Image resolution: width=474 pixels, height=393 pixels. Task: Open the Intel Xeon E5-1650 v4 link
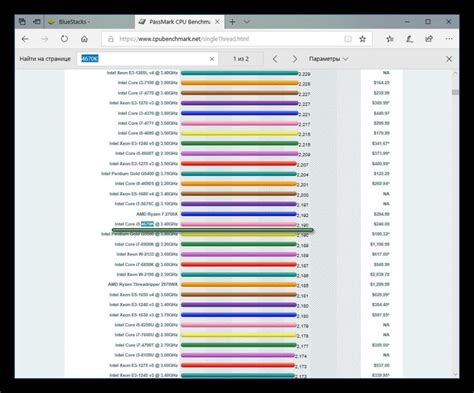coord(144,295)
